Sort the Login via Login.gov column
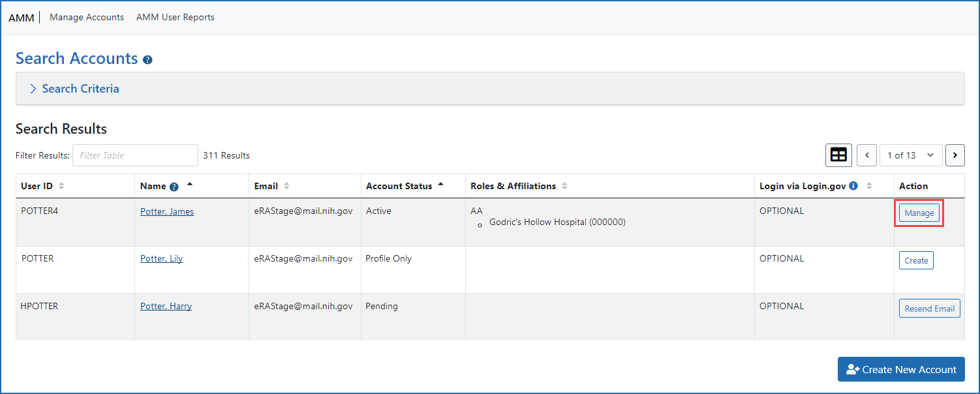980x394 pixels. (x=869, y=186)
